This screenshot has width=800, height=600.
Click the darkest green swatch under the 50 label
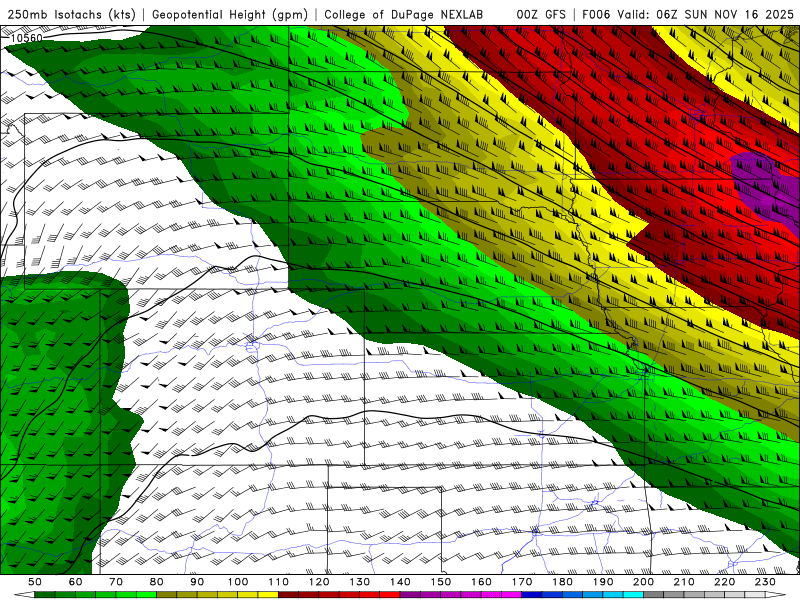(44, 594)
